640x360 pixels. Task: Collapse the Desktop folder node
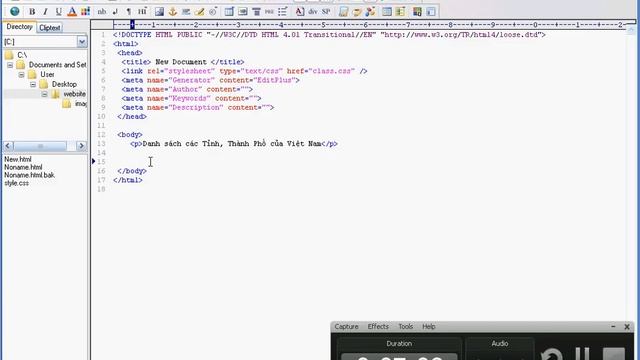tap(33, 84)
